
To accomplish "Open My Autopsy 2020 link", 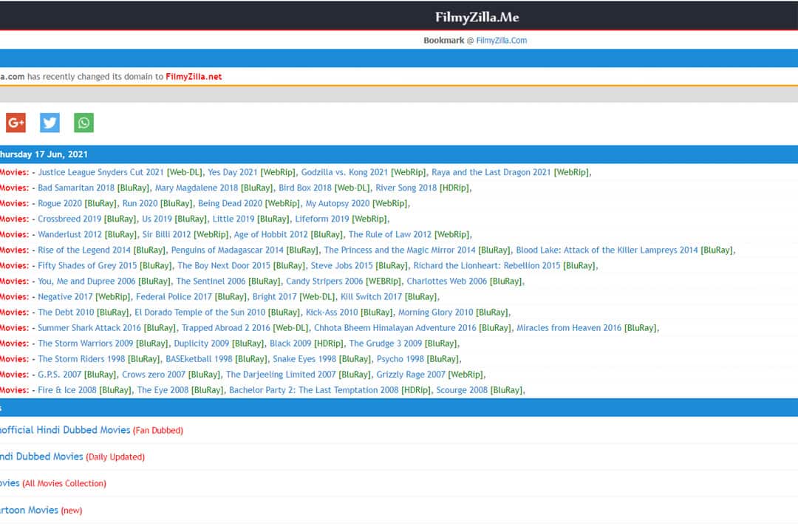I will tap(338, 203).
